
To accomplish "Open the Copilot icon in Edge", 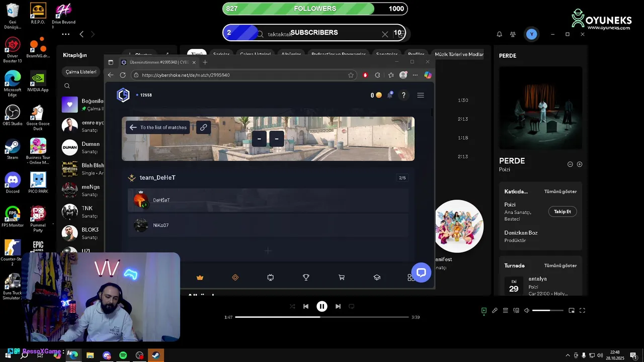I will pyautogui.click(x=428, y=75).
